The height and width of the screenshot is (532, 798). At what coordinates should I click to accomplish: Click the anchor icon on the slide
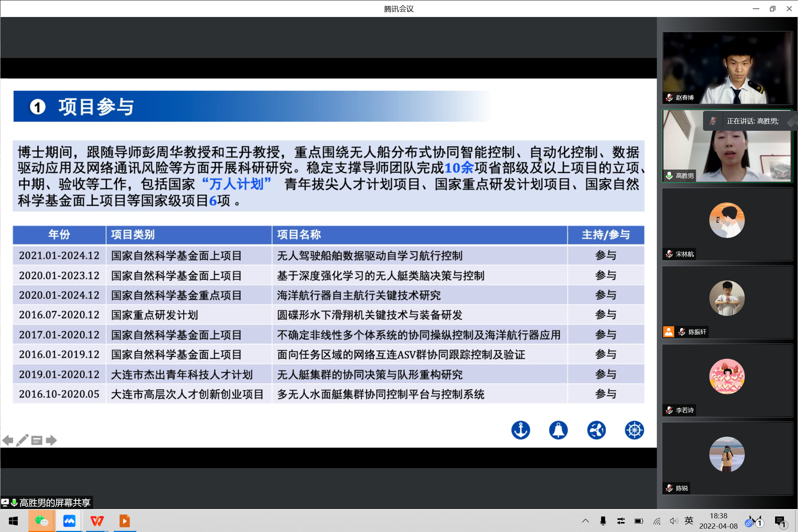521,430
